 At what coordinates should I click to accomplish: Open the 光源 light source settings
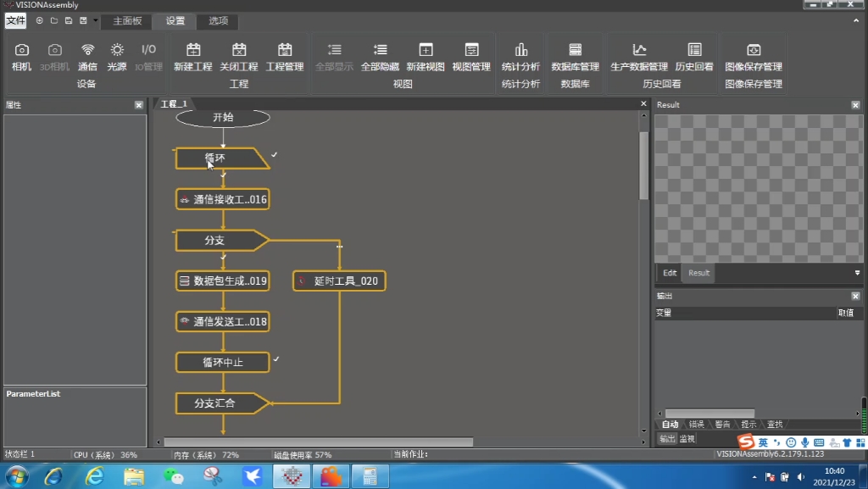click(117, 57)
